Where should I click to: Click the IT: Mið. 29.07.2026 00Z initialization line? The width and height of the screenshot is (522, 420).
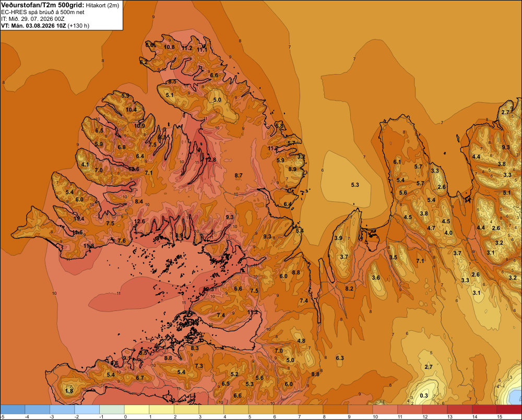click(x=32, y=19)
